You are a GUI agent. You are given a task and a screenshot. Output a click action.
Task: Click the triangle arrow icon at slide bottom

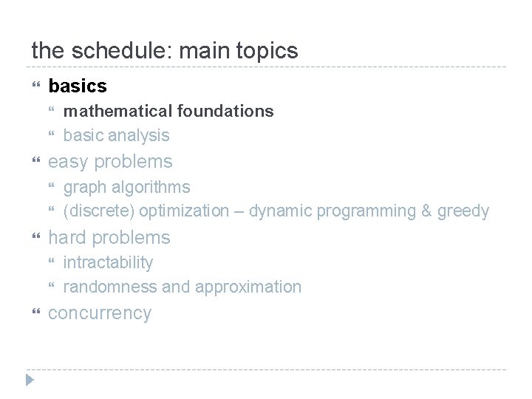pos(30,380)
